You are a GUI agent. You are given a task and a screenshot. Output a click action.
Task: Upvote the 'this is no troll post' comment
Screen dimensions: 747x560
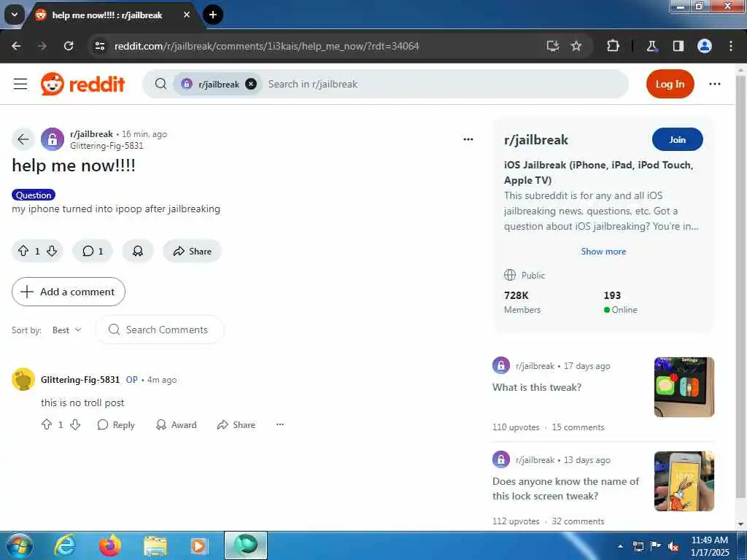[47, 425]
